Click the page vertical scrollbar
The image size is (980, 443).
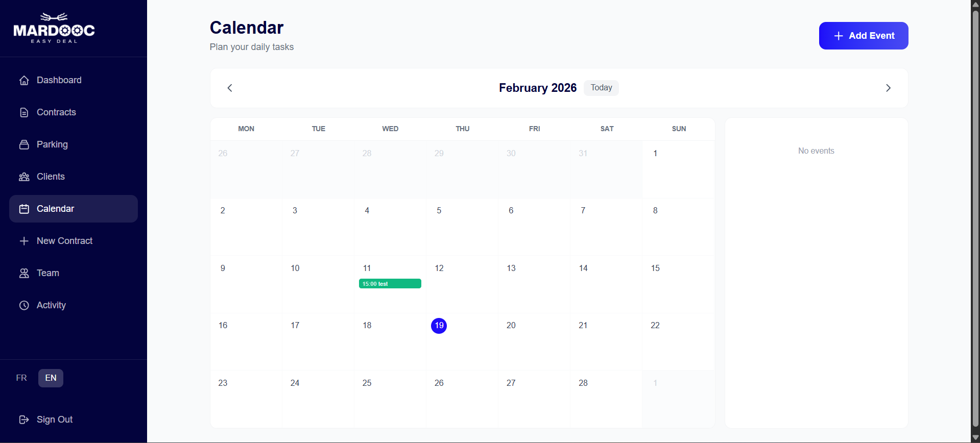coord(975,219)
